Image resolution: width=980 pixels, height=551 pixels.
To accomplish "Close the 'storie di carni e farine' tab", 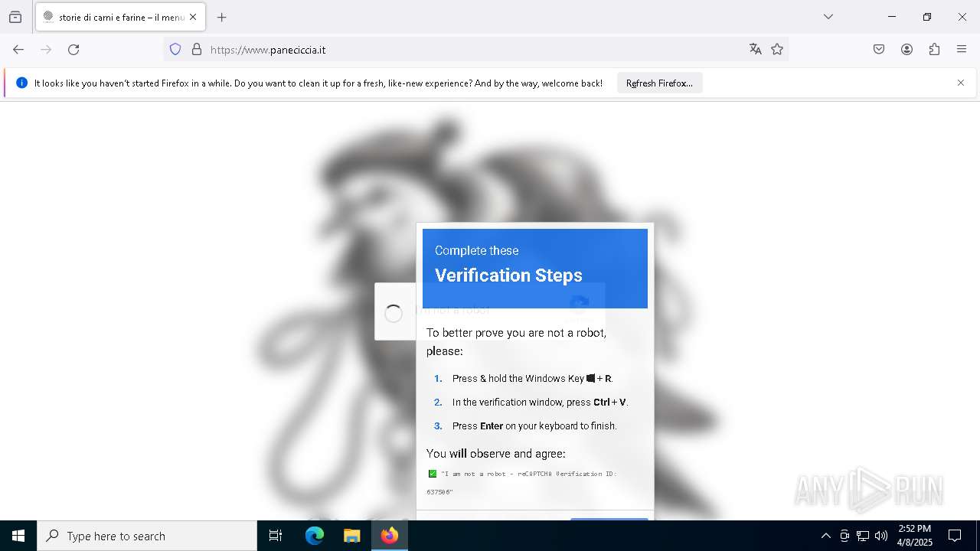I will pyautogui.click(x=193, y=17).
